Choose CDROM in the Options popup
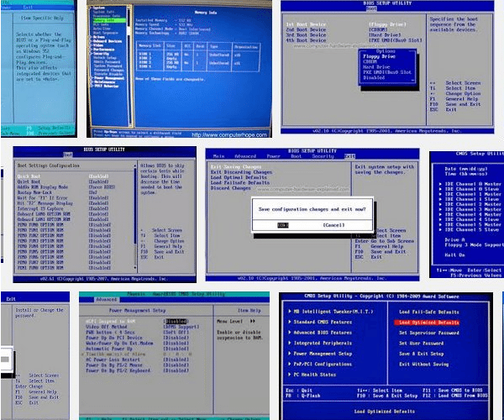The height and width of the screenshot is (420, 504). (x=370, y=61)
